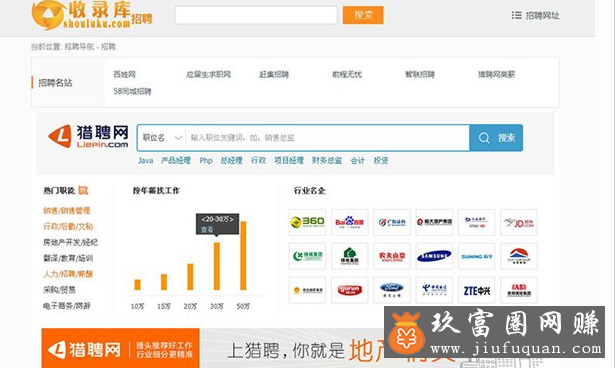The image size is (615, 368).
Task: Open the 电子商务/网游 job category
Action: click(67, 306)
